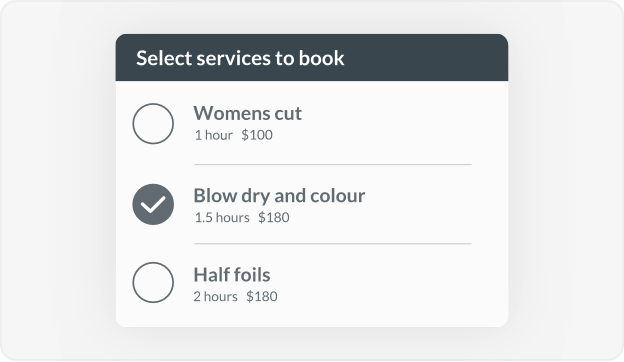Screen dimensions: 624x362
Task: Select the Womens cut service title
Action: pyautogui.click(x=248, y=113)
